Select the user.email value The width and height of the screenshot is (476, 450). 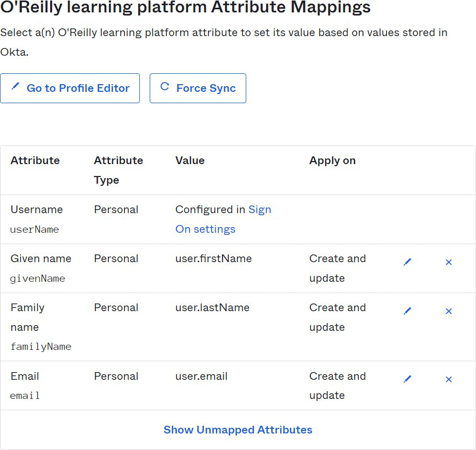click(x=201, y=376)
